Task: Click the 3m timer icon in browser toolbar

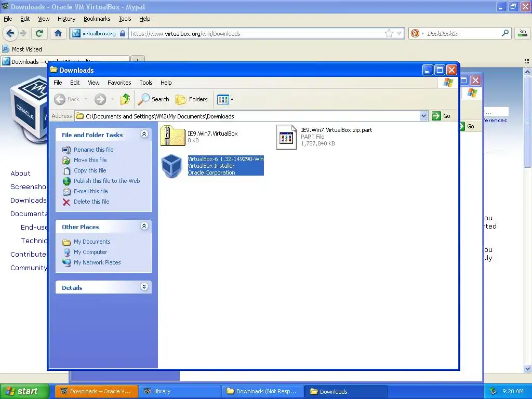Action: 523,33
